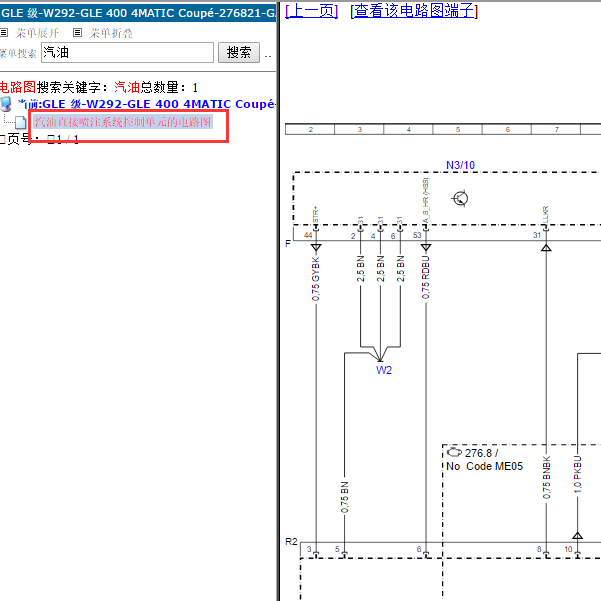Click the No Code ME05 text
Image resolution: width=601 pixels, height=601 pixels.
(484, 466)
